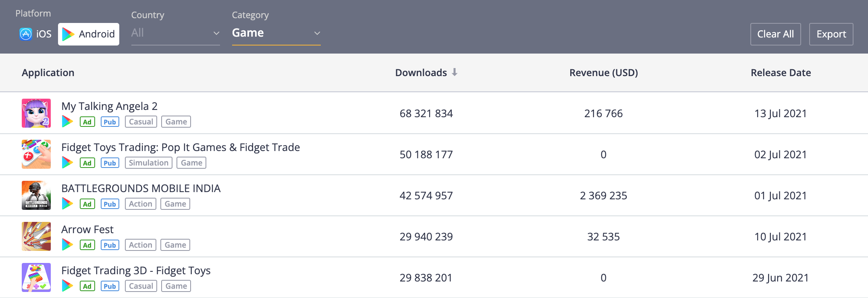
Task: Open Fidget Toys Trading: Pop It Games link
Action: (181, 147)
